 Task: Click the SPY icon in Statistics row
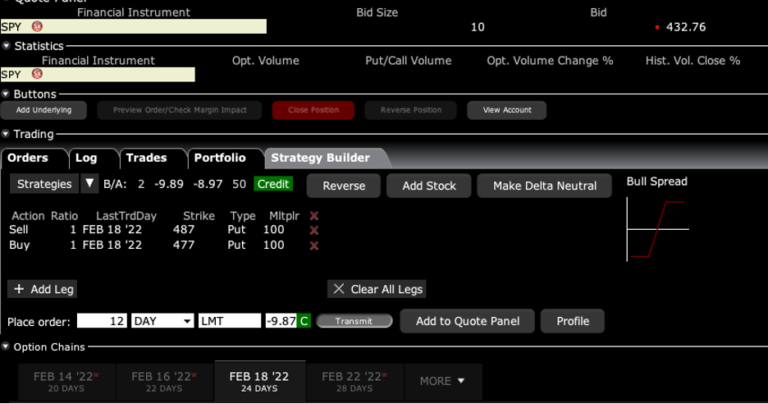point(38,75)
